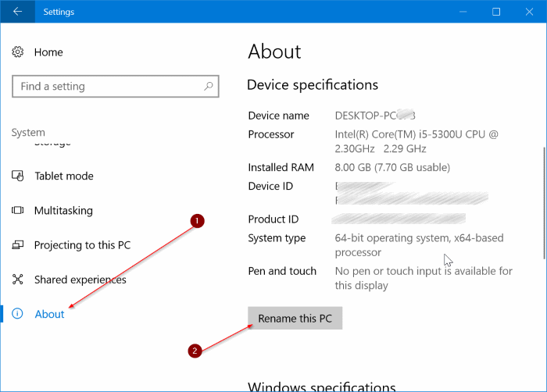Click the Multitasking icon
Viewport: 547px width, 392px height.
pos(17,210)
